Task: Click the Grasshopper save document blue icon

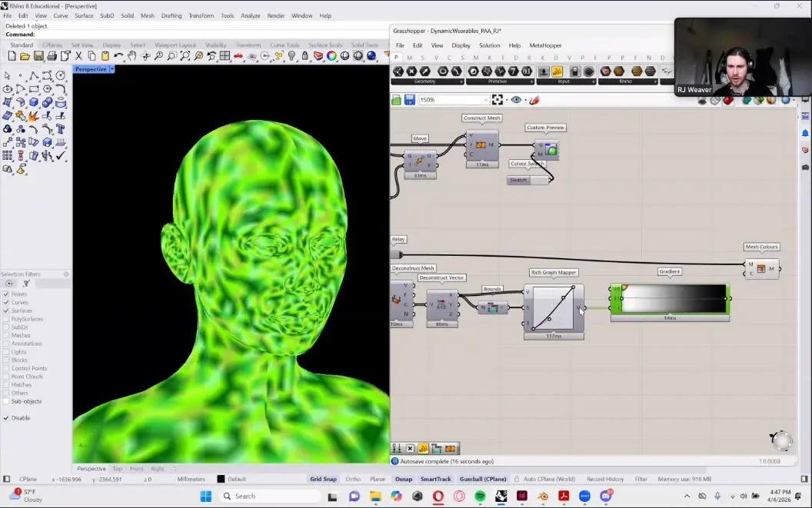Action: pos(410,100)
